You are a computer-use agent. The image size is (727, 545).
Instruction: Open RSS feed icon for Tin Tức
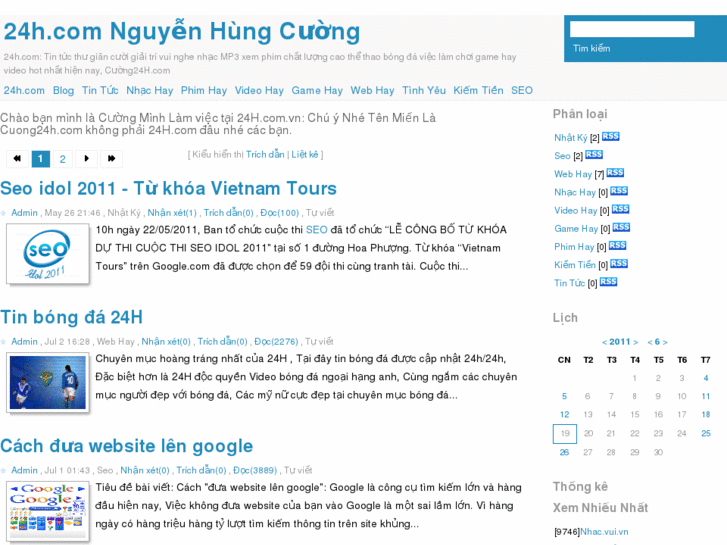(608, 282)
